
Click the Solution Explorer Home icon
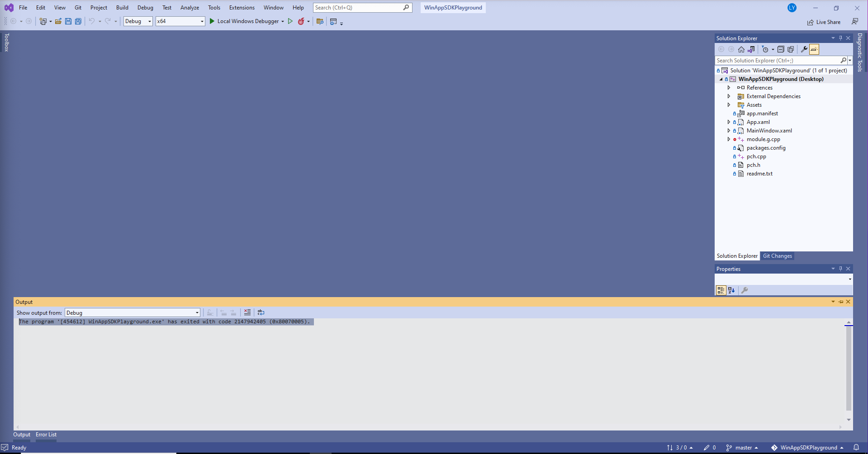coord(741,49)
